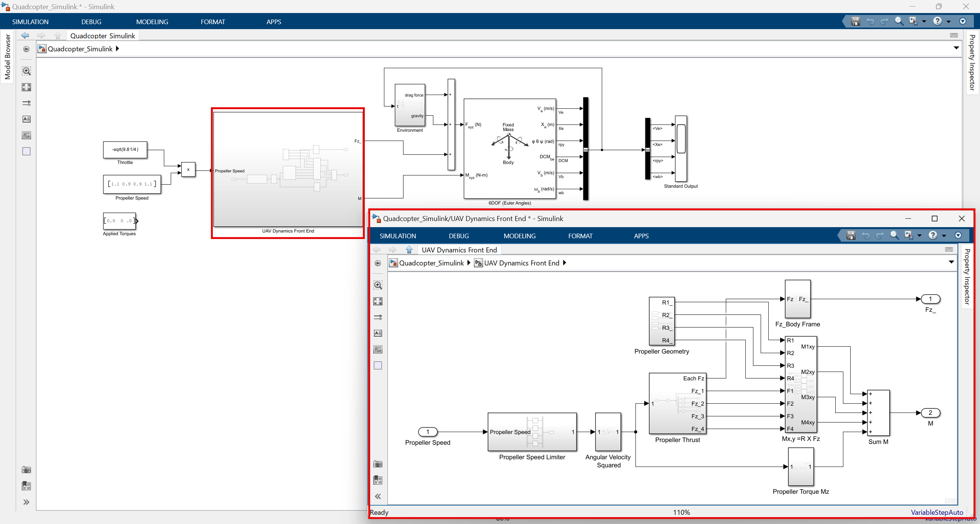The height and width of the screenshot is (524, 980).
Task: Click Zoom In tool in UAV Dynamics palette
Action: (x=378, y=285)
